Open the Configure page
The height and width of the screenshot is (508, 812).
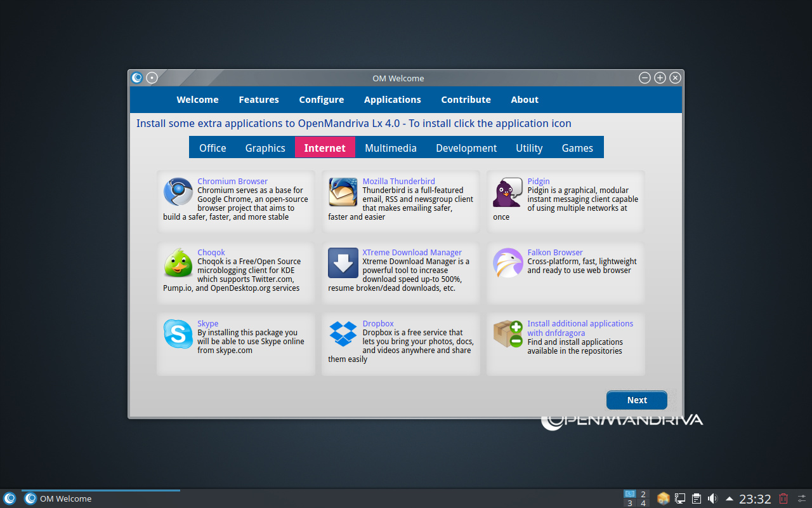click(322, 100)
